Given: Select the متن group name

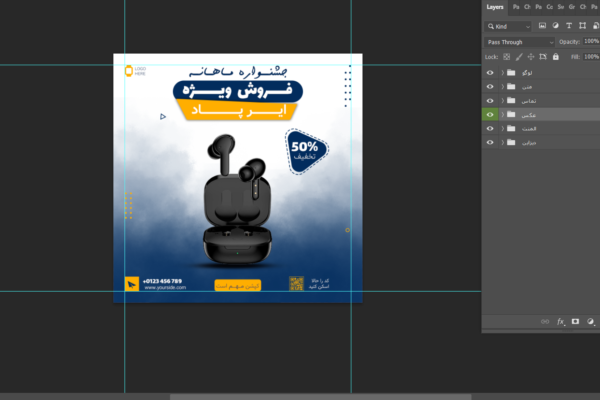Looking at the screenshot, I should pos(527,87).
